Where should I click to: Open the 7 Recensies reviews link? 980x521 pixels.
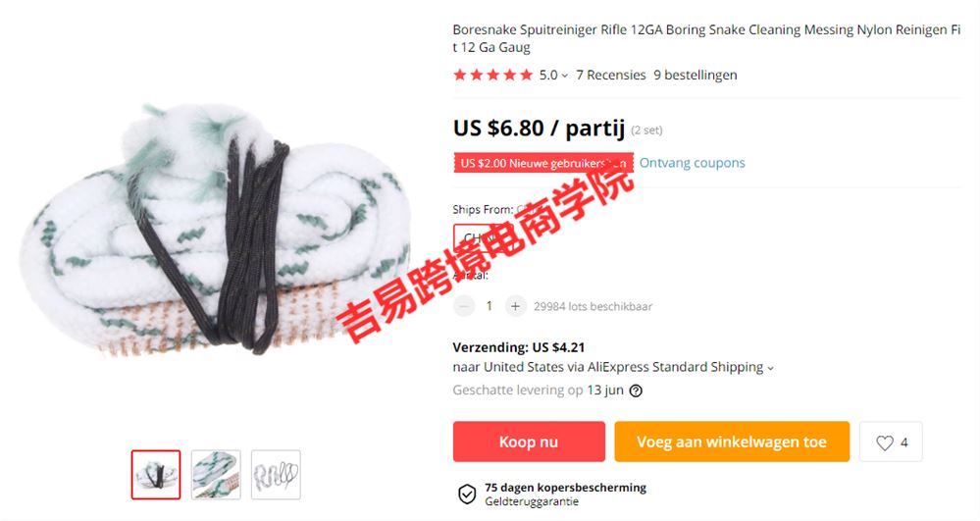tap(610, 75)
